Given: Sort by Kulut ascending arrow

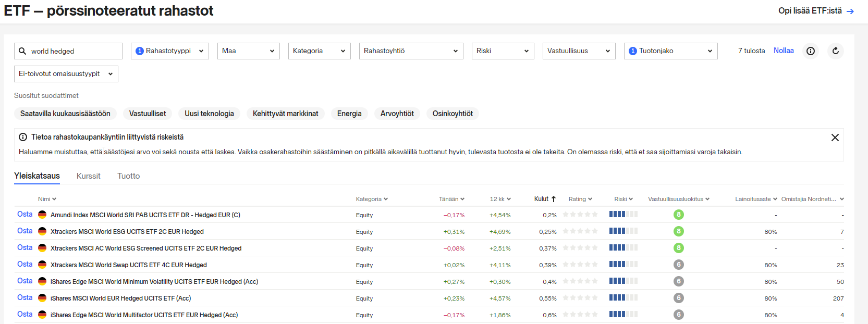Looking at the screenshot, I should click(554, 199).
